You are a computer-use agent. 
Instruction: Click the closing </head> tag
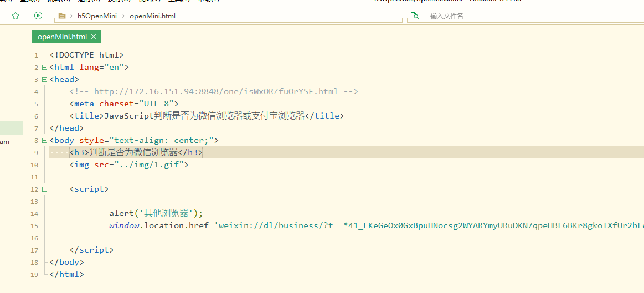click(x=66, y=128)
